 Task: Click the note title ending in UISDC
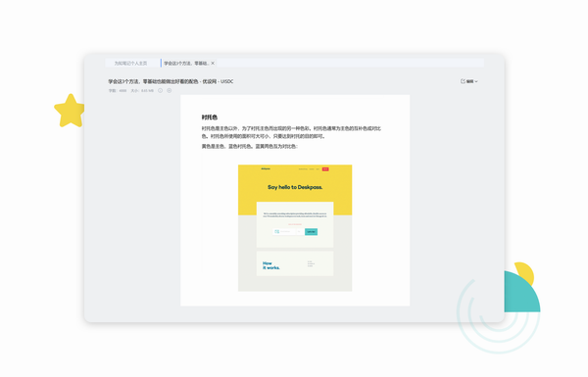pos(171,81)
